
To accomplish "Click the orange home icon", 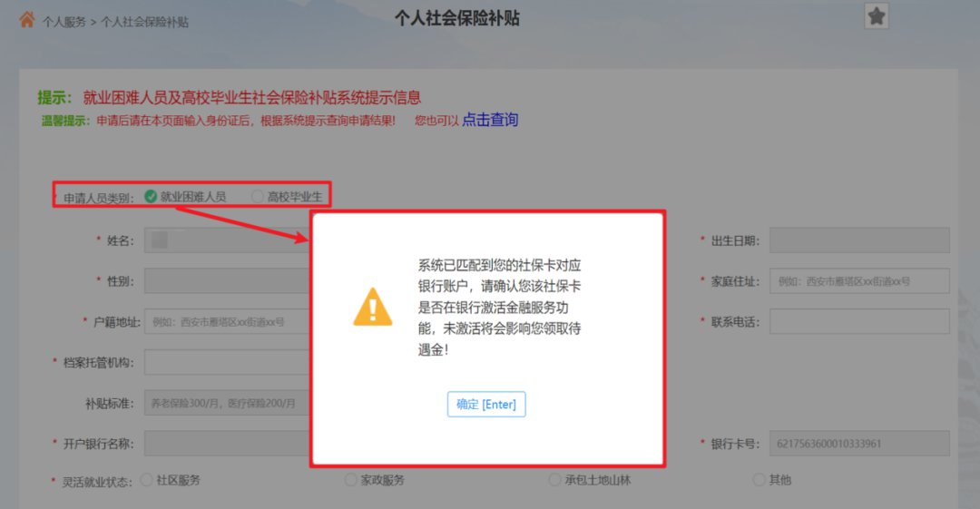I will click(27, 20).
